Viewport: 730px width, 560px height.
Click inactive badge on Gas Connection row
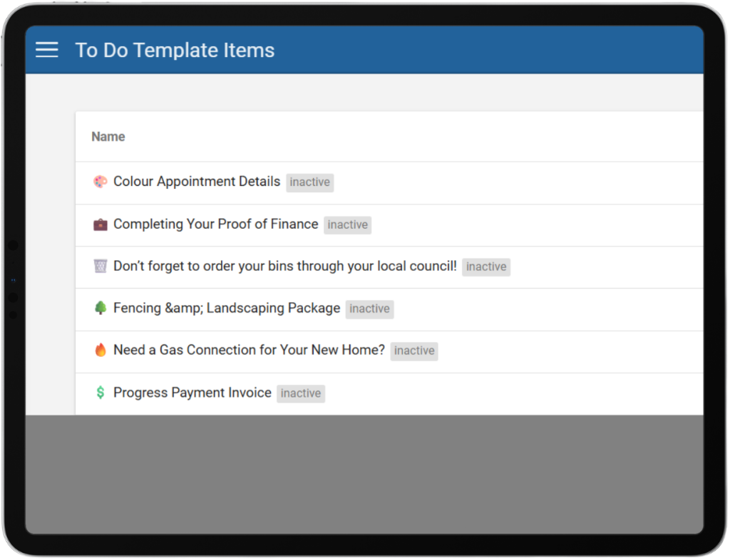(414, 351)
